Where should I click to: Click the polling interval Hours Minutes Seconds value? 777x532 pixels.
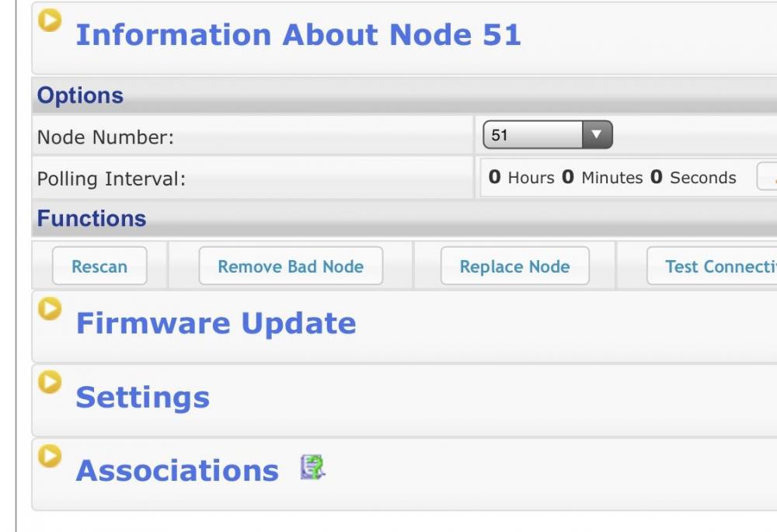point(611,178)
